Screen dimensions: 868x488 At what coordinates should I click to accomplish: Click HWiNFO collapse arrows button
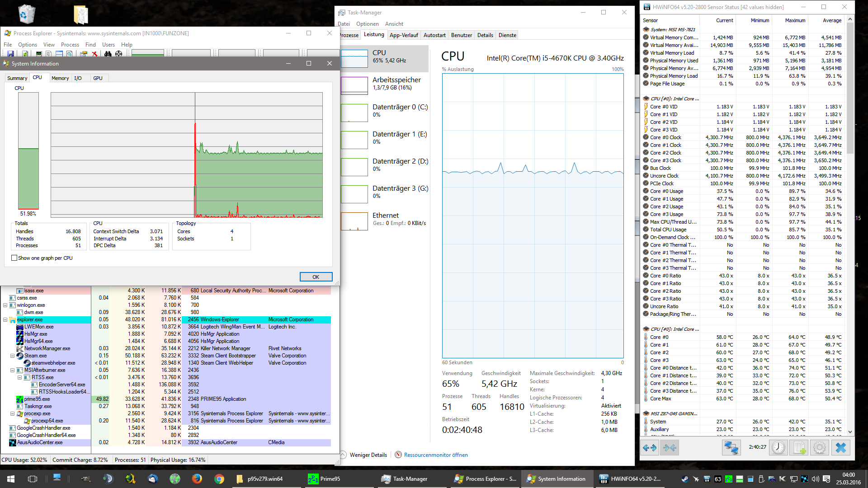point(670,448)
